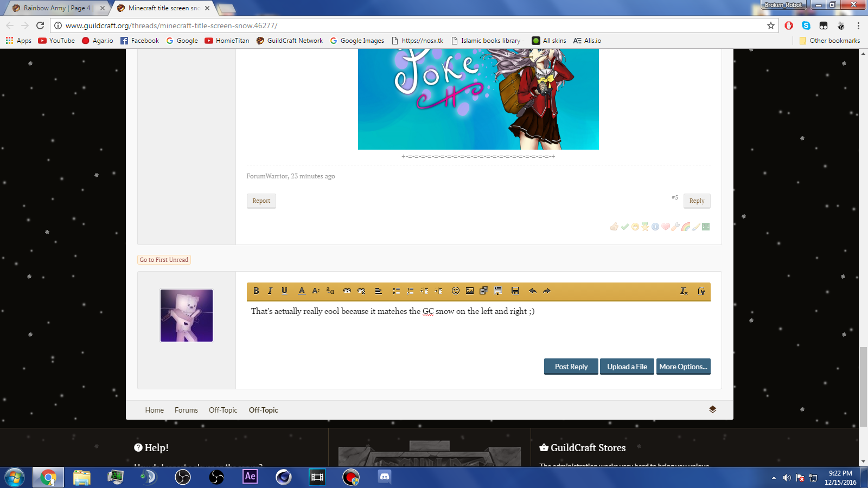Click the Upload a File button
The width and height of the screenshot is (868, 488).
(x=627, y=367)
